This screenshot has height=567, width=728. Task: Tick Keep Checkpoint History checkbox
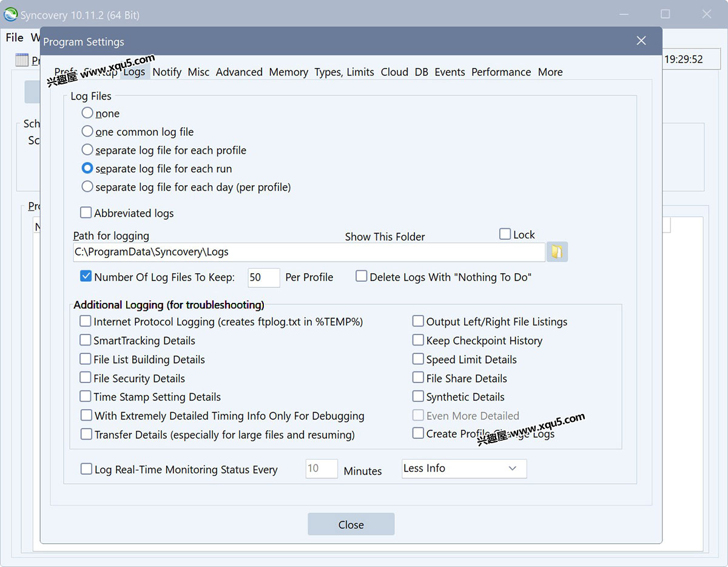418,340
